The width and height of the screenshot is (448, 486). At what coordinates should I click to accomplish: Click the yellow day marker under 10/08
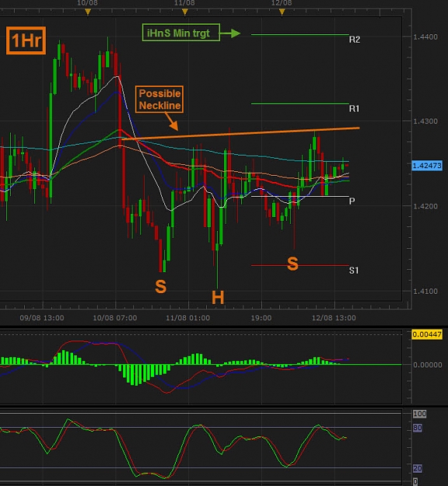(88, 12)
